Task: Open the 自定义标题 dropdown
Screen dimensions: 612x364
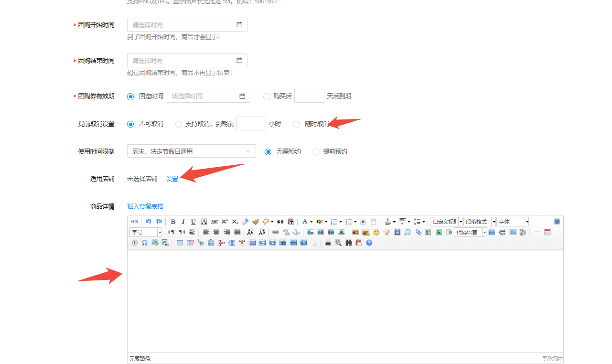Action: [446, 222]
